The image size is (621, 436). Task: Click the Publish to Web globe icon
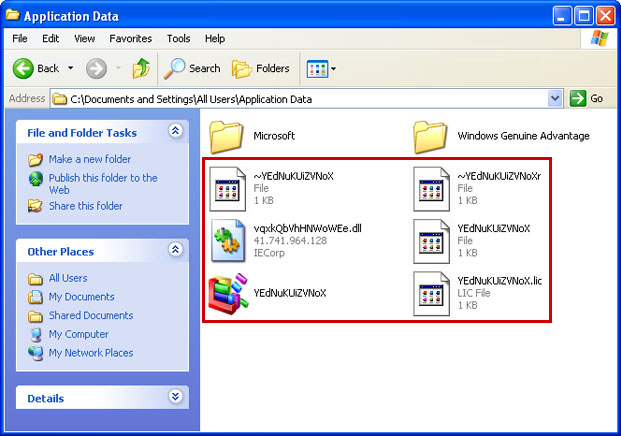36,179
